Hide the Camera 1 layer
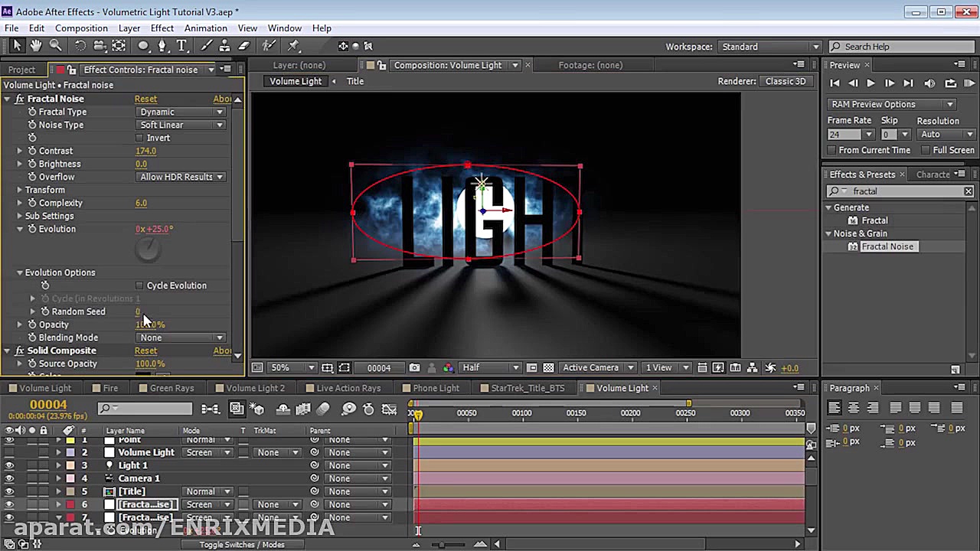 click(x=9, y=478)
